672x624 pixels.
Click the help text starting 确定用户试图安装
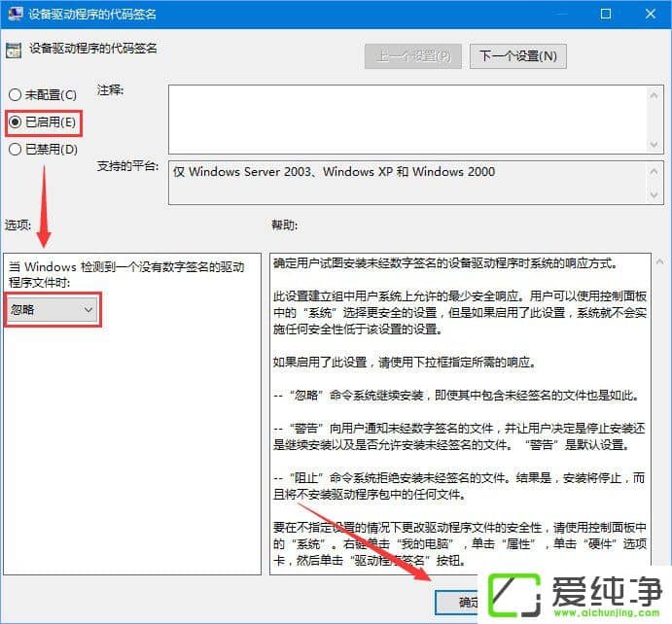pyautogui.click(x=445, y=263)
